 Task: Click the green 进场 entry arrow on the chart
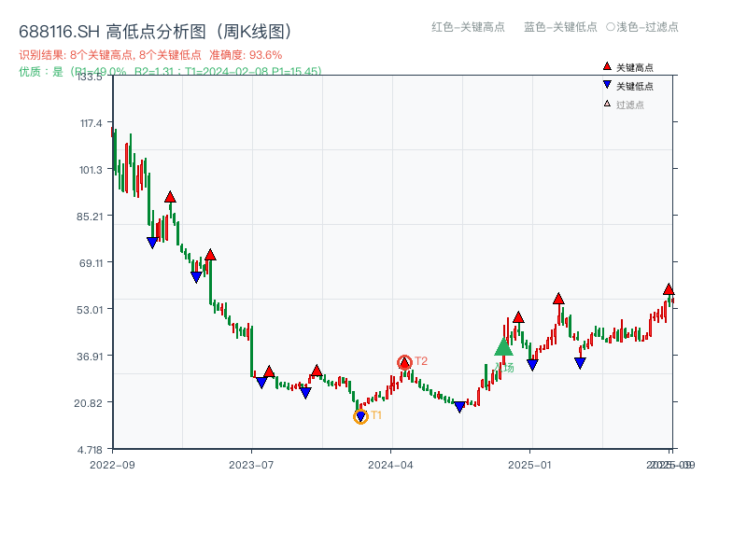tap(503, 347)
